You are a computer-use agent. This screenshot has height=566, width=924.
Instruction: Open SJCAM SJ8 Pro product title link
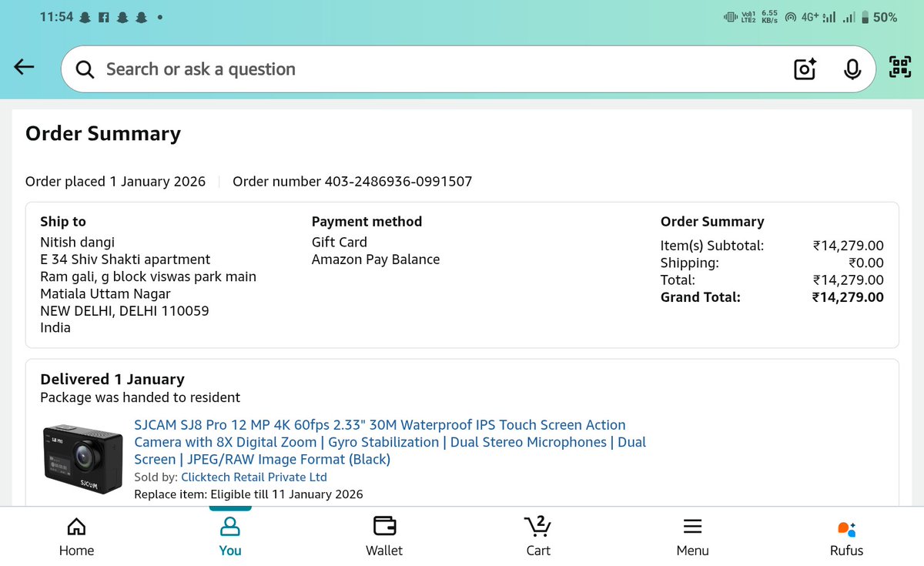click(390, 442)
